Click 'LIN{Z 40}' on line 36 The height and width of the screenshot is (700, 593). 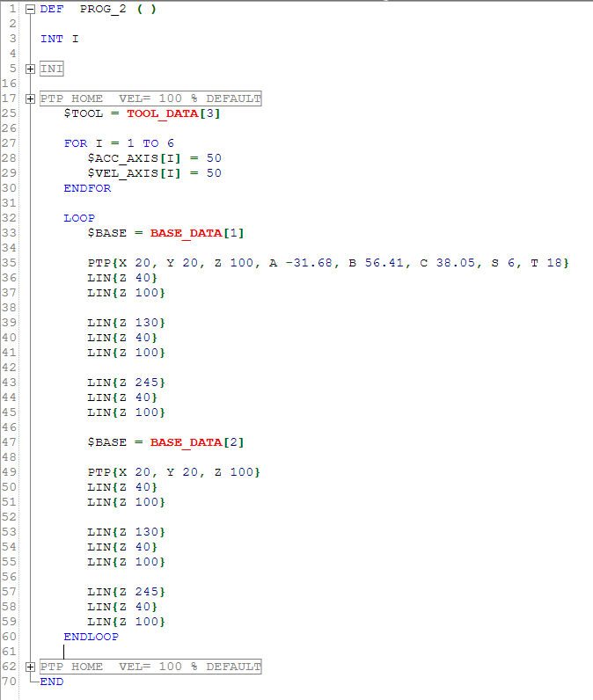pos(122,278)
